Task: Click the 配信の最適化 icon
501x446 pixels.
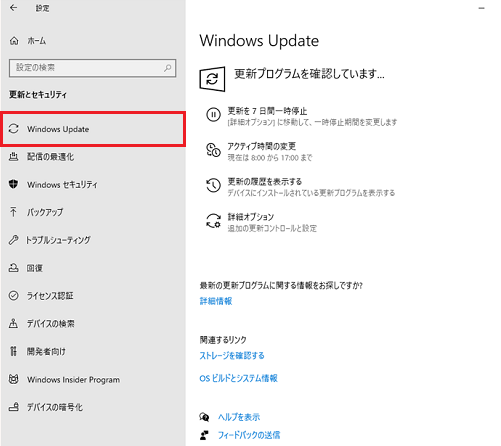Action: [x=13, y=156]
